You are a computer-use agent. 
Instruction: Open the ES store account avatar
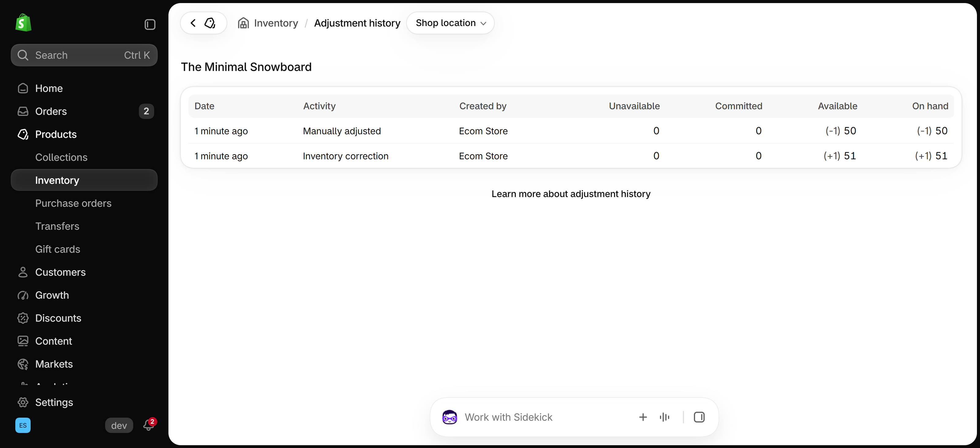coord(23,425)
